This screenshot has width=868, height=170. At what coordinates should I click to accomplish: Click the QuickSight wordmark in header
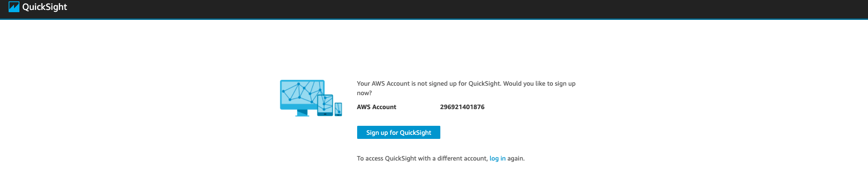[x=45, y=7]
